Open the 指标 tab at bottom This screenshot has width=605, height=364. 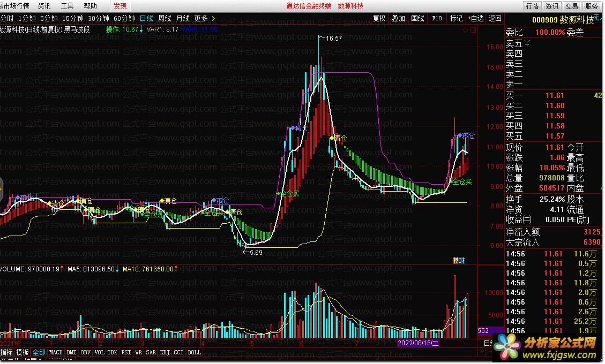click(6, 352)
